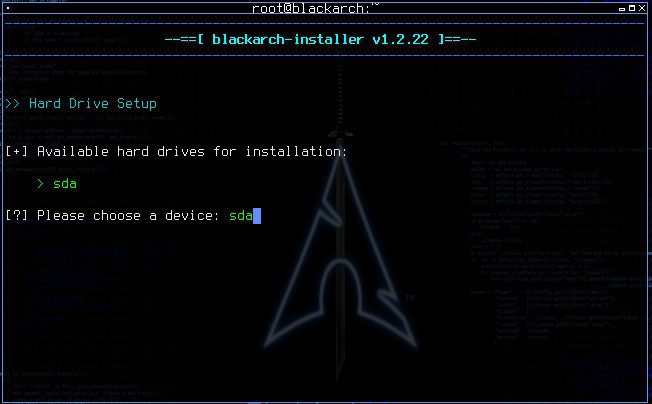Click the double-arrow prompt before Hard Drive Setup
Image resolution: width=652 pixels, height=404 pixels.
(x=13, y=103)
